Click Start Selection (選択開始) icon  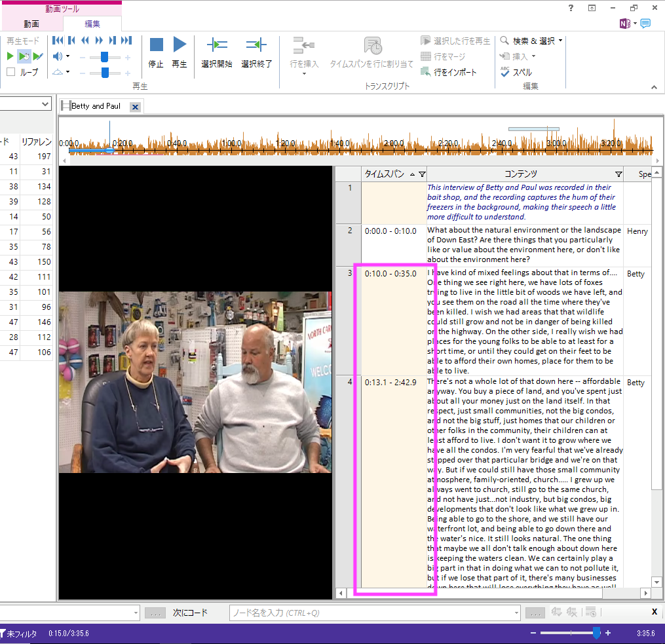[x=216, y=45]
